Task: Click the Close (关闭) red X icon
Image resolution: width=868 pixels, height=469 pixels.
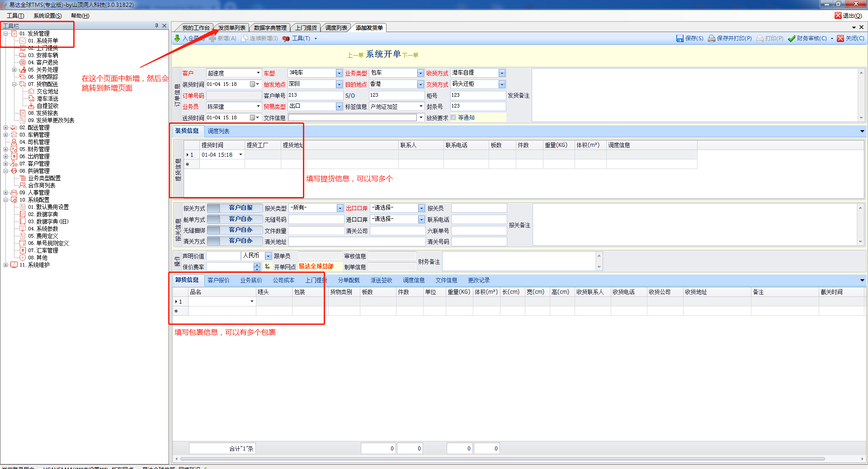Action: 840,38
